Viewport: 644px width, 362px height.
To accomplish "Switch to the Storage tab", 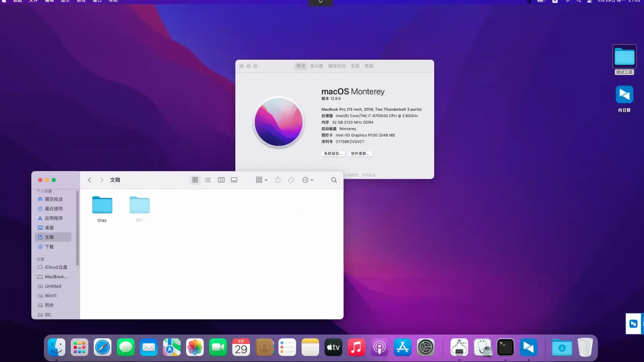I will coord(337,66).
